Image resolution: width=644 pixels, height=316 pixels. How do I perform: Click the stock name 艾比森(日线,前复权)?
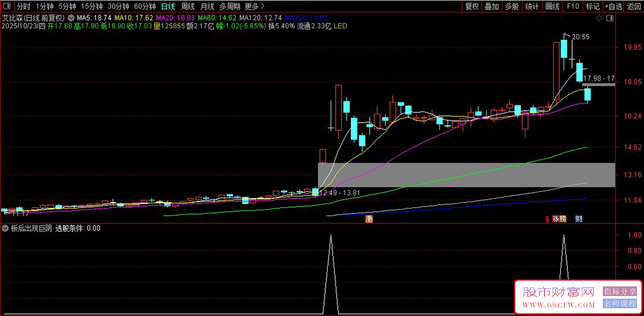pos(33,18)
